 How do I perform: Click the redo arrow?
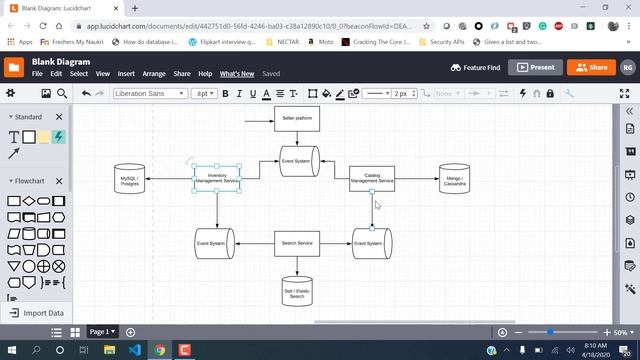[100, 93]
